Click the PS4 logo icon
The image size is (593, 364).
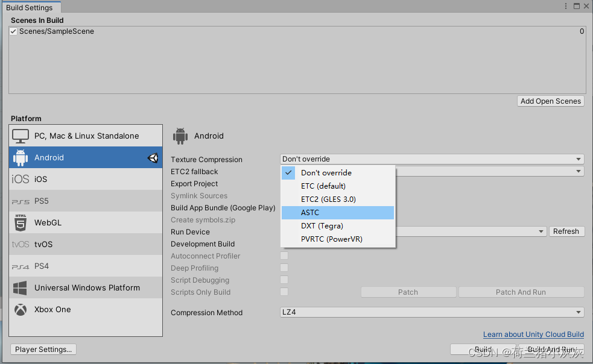pyautogui.click(x=21, y=266)
